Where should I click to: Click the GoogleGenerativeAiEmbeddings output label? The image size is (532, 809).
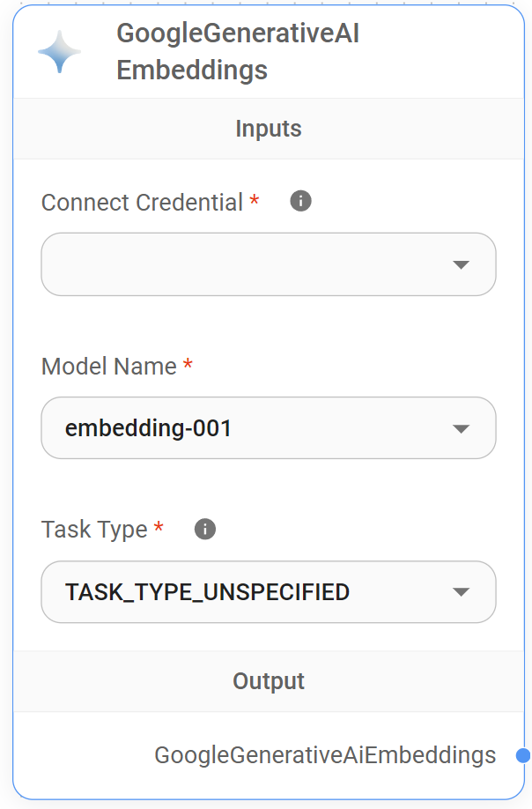tap(325, 755)
